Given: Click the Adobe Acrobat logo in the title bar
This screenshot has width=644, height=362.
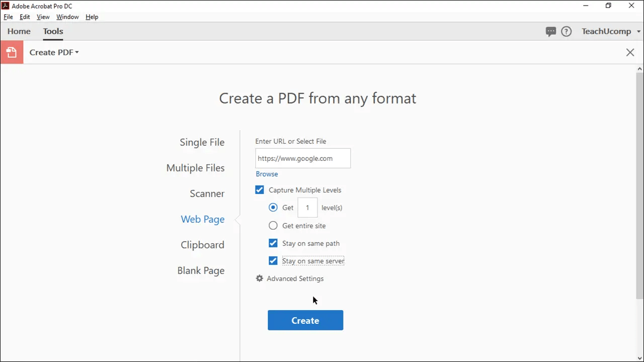Looking at the screenshot, I should coord(5,6).
